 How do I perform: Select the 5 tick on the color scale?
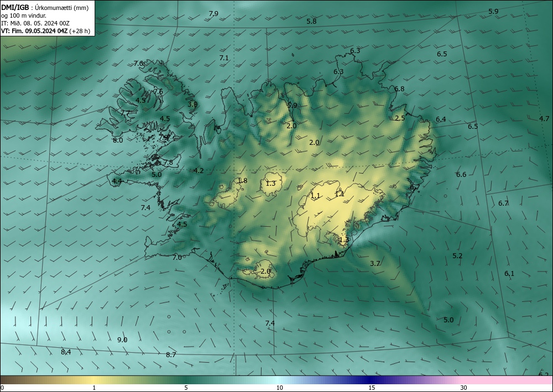[x=186, y=388]
